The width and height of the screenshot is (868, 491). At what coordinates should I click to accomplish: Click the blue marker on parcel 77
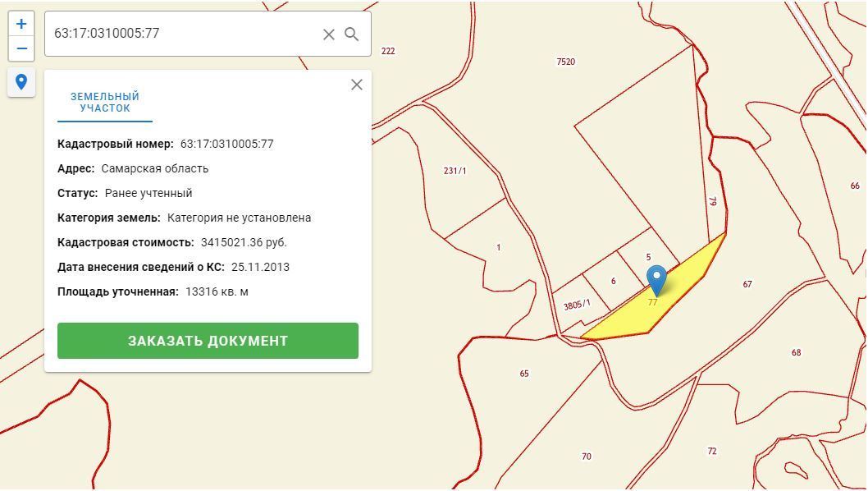[x=656, y=279]
